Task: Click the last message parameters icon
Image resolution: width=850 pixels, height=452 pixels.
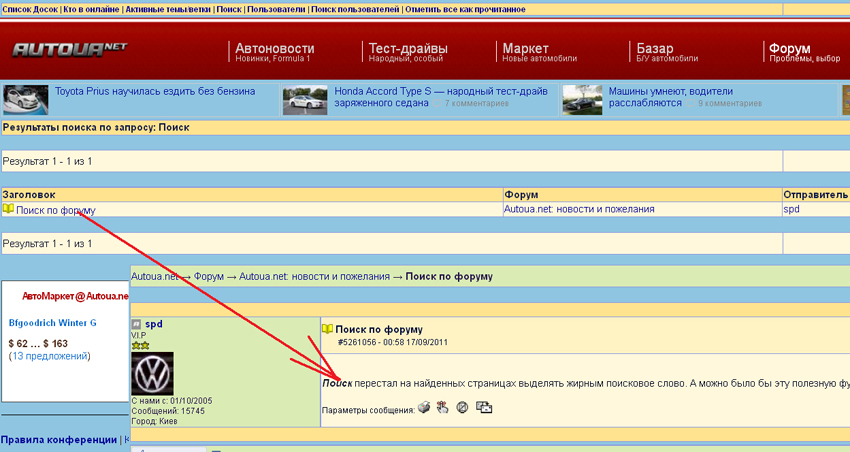Action: pos(484,408)
